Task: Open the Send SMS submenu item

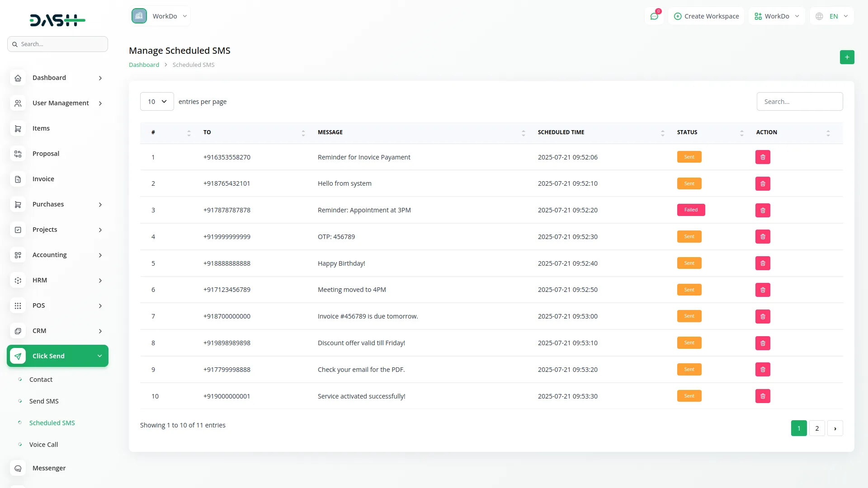Action: pos(44,401)
